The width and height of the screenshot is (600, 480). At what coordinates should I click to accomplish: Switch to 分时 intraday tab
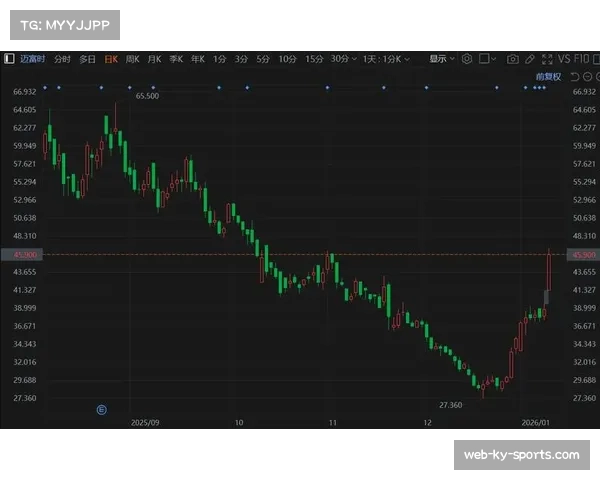[62, 59]
